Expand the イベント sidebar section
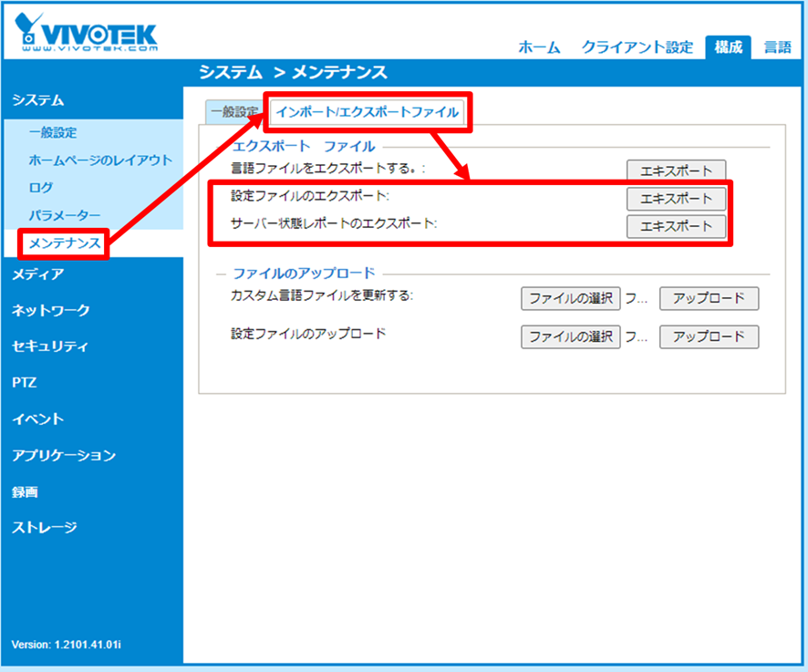The width and height of the screenshot is (808, 672). [37, 419]
